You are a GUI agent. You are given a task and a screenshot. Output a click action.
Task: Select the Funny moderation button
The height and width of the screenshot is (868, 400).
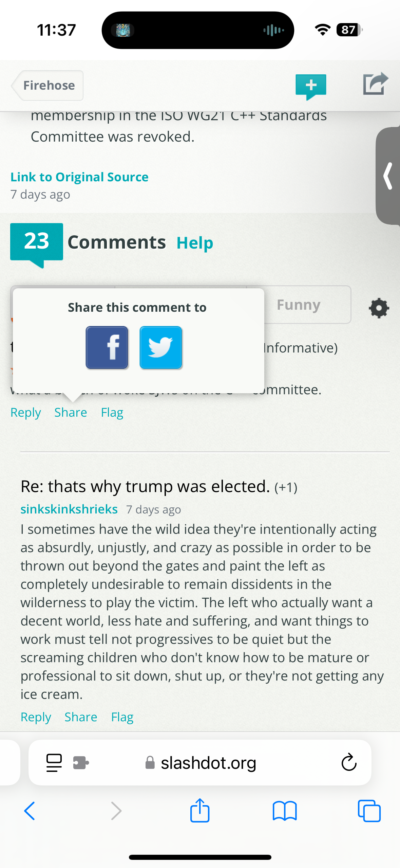click(x=298, y=305)
